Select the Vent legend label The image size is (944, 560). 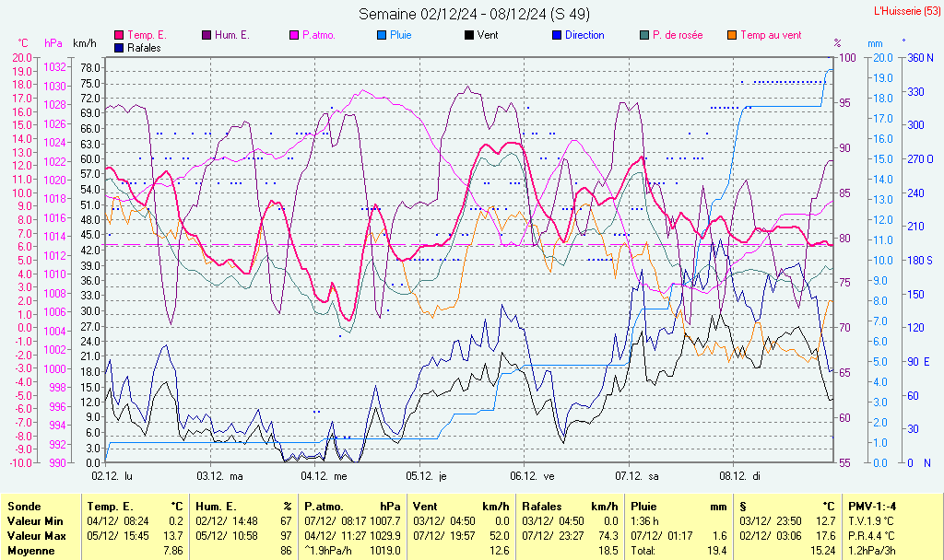488,36
